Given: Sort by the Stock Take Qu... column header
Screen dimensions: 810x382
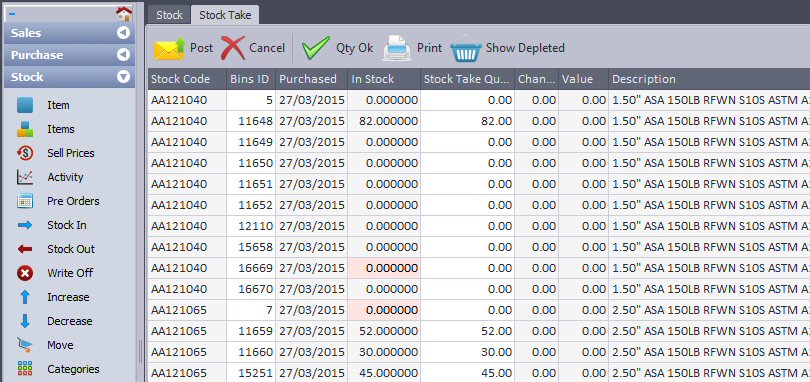Looking at the screenshot, I should pos(468,79).
